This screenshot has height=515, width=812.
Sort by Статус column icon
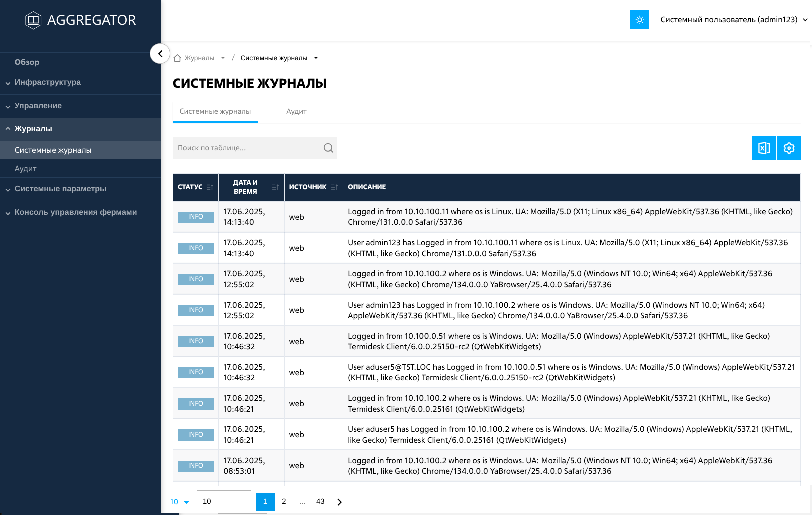[x=210, y=187]
